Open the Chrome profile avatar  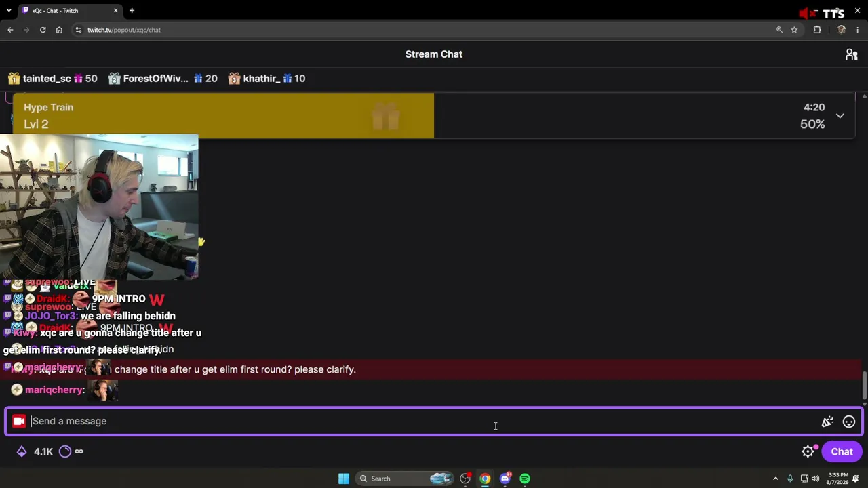point(842,30)
